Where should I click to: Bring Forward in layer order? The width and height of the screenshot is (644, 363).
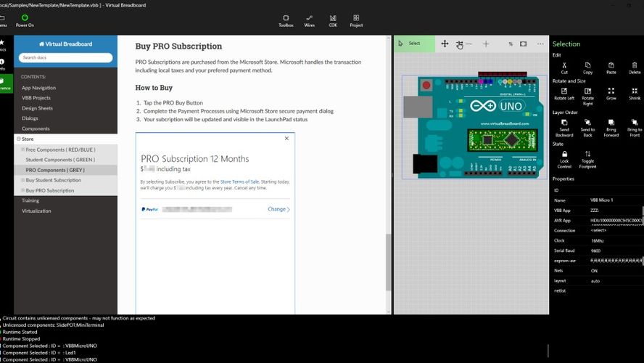tap(611, 129)
